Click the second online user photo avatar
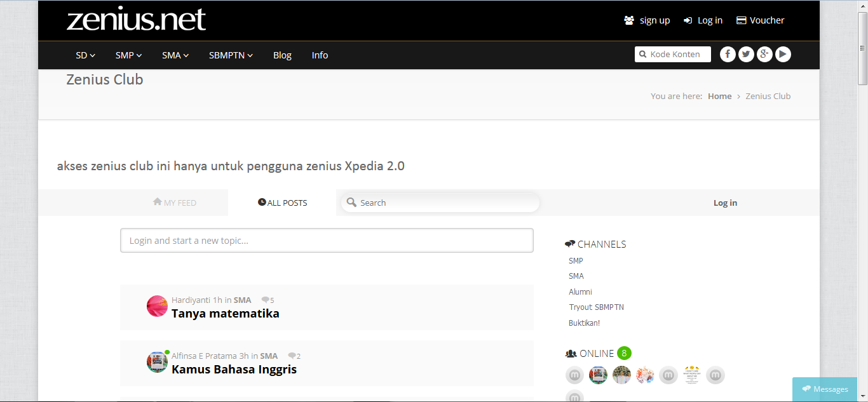The height and width of the screenshot is (402, 868). [x=598, y=375]
